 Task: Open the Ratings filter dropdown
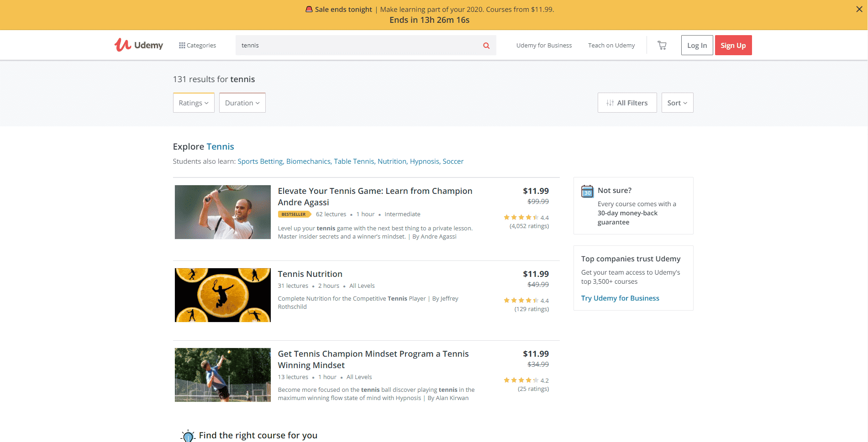click(x=193, y=103)
